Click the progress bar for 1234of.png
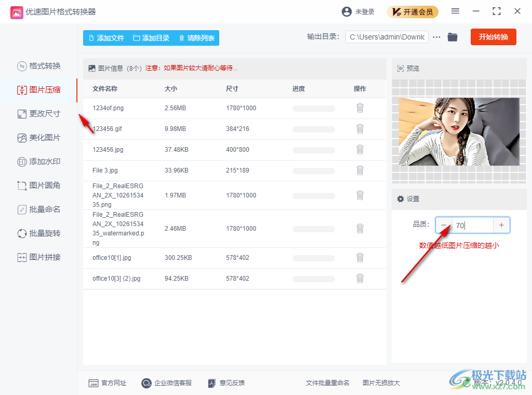 [x=313, y=109]
